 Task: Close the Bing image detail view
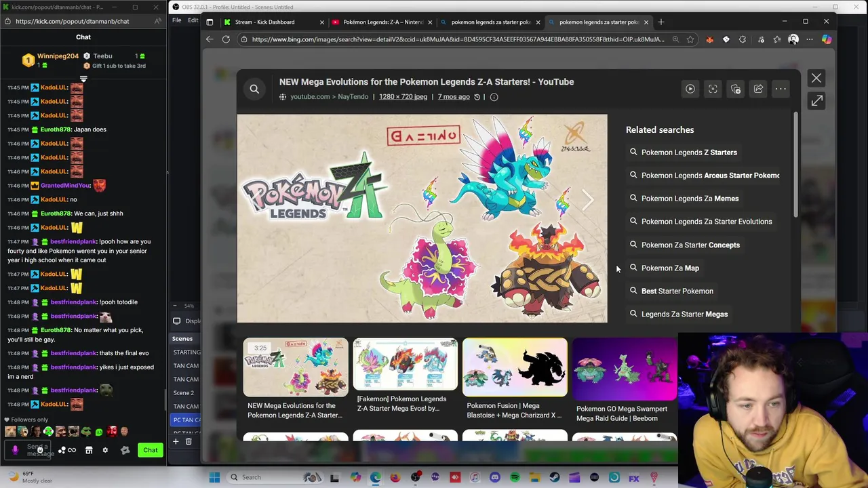(816, 79)
